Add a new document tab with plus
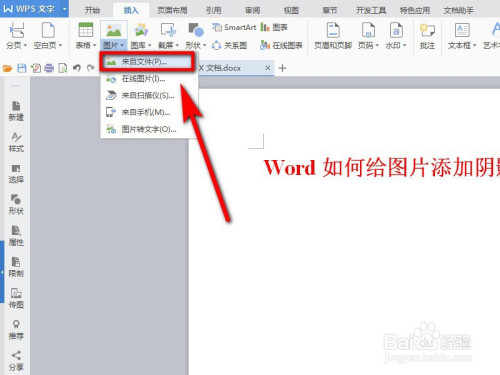The width and height of the screenshot is (500, 375). tap(282, 68)
